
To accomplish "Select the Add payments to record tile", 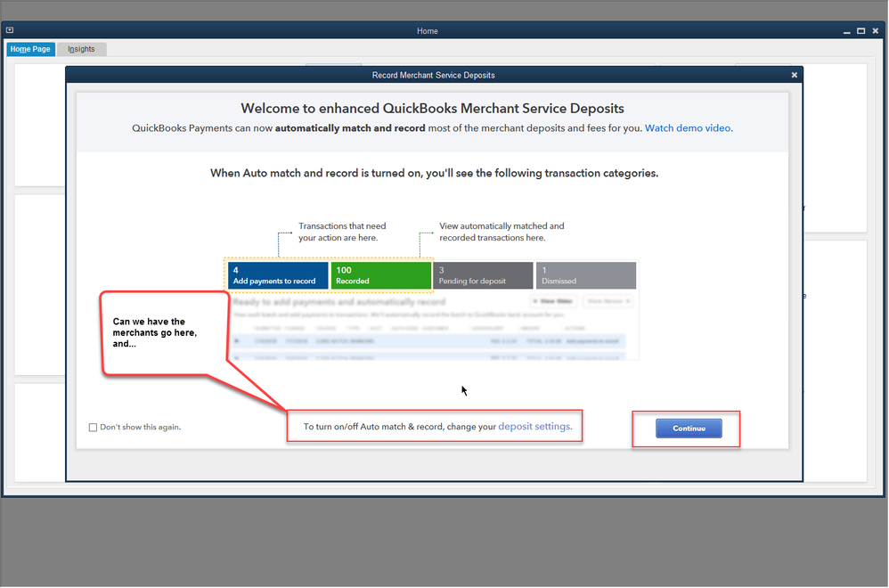I will tap(278, 275).
